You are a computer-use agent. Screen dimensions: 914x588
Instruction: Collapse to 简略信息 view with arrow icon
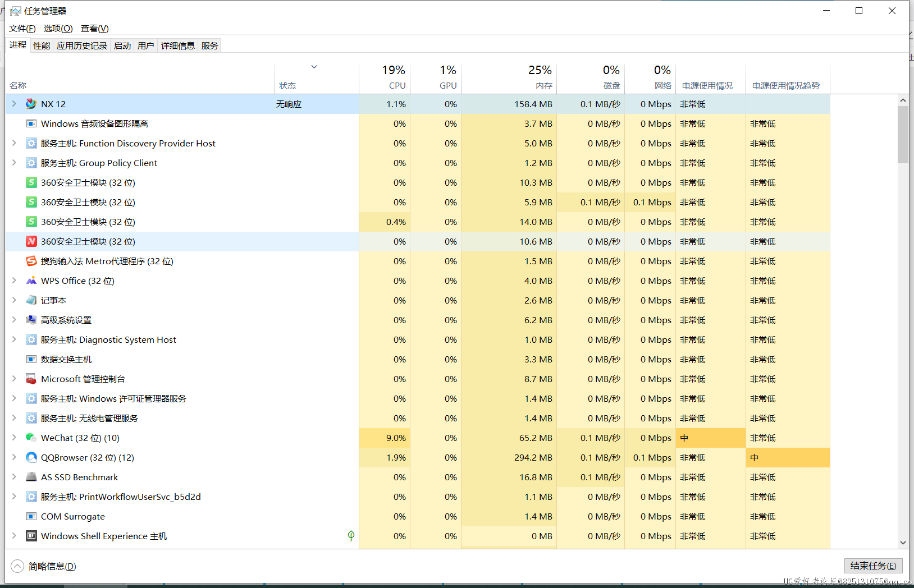tap(17, 566)
